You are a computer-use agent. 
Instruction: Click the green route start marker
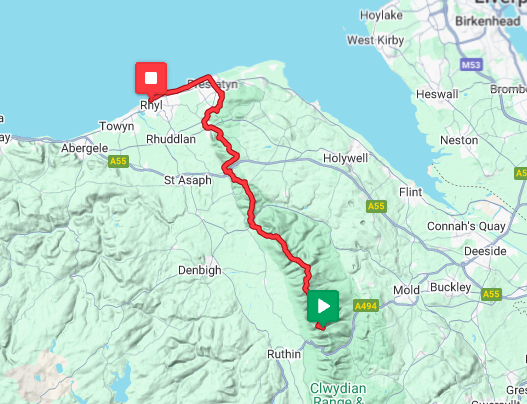point(323,307)
